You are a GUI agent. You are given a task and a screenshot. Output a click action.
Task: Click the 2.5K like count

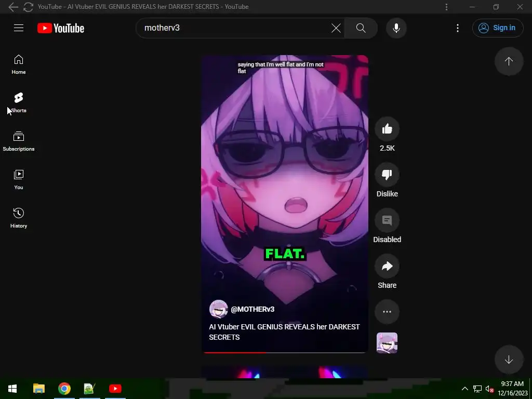click(x=387, y=148)
